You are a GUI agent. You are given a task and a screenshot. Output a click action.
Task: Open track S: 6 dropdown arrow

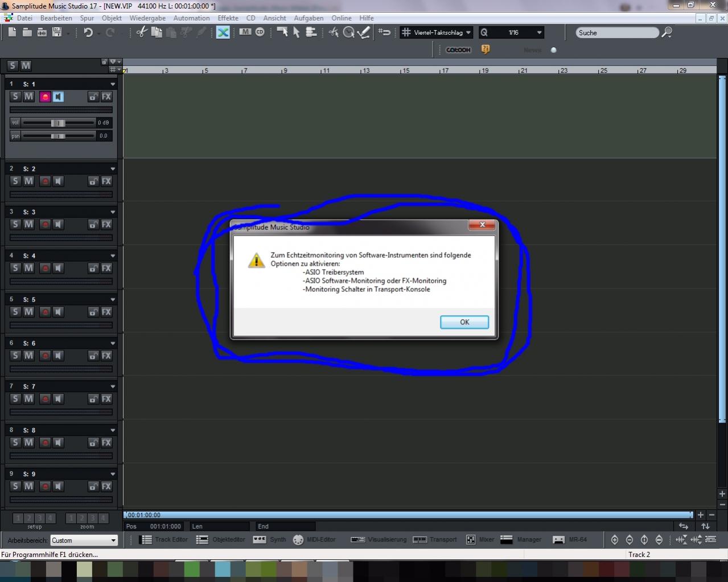[x=113, y=344]
